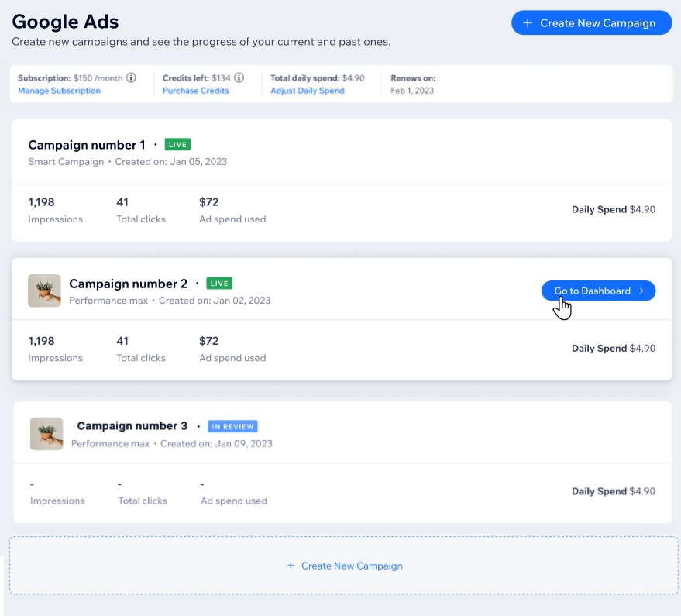Click the plus icon in the top Create New Campaign button
The width and height of the screenshot is (681, 616).
point(528,23)
